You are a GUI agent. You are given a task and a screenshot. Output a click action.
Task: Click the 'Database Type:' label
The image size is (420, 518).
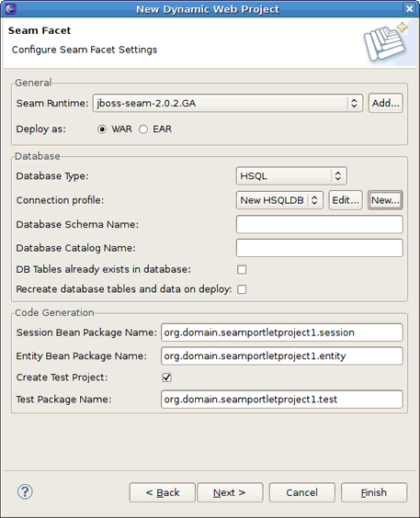[52, 176]
